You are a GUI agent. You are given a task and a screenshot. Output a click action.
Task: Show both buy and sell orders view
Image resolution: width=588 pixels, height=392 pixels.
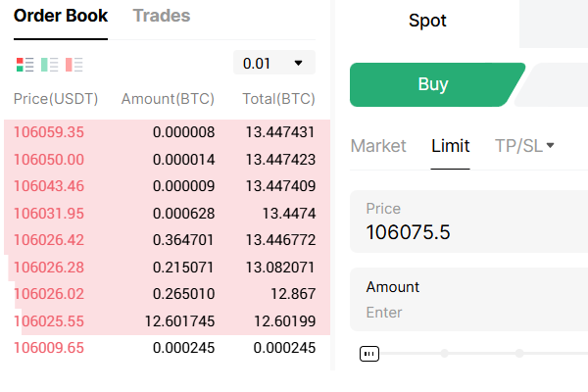[24, 65]
